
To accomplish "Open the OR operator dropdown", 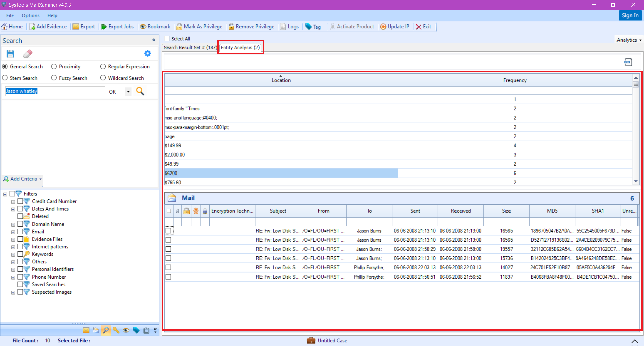I will pos(128,91).
